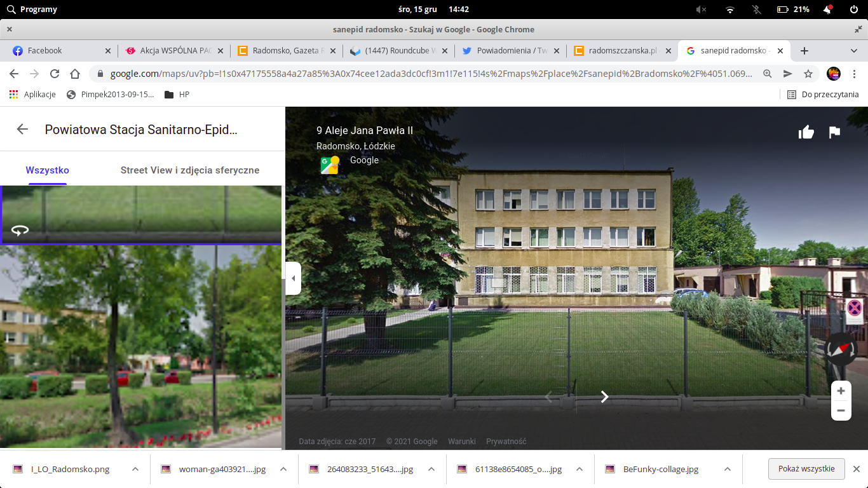Advance street view with right arrow
The width and height of the screenshot is (868, 488).
tap(604, 396)
